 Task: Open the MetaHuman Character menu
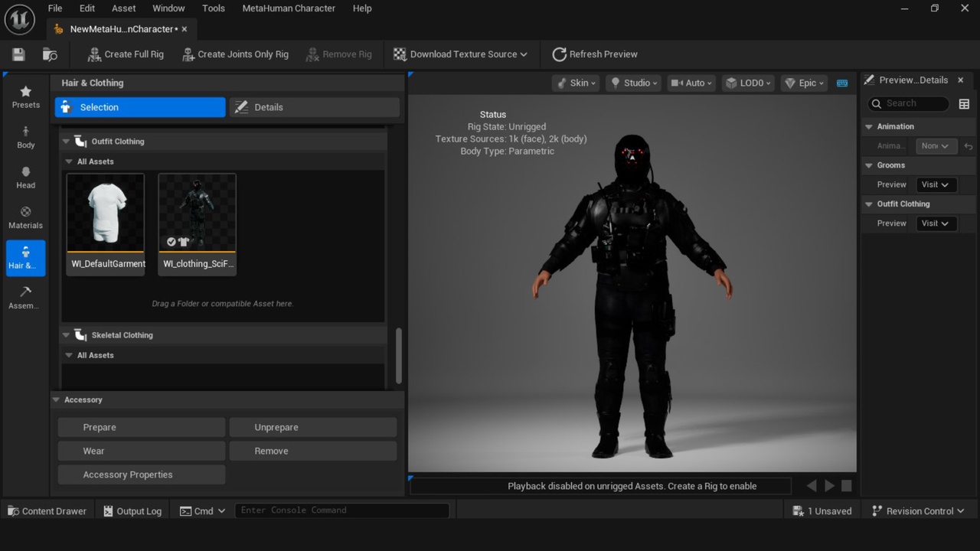pos(289,8)
